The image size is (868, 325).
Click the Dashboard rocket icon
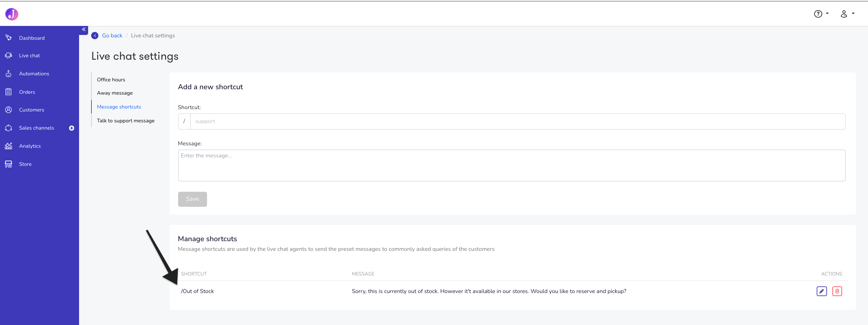point(9,38)
